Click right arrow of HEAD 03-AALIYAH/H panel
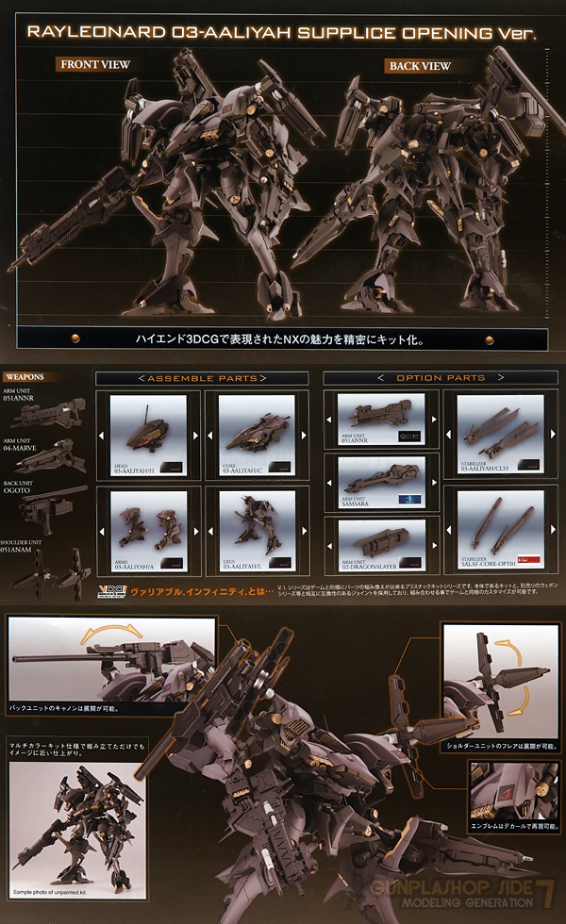The width and height of the screenshot is (566, 924). point(196,436)
